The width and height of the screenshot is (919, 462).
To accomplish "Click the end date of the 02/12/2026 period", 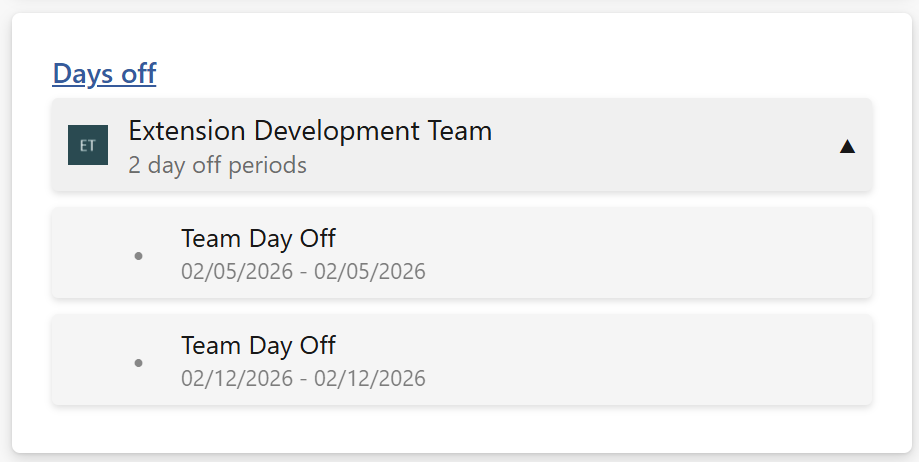I will click(370, 378).
